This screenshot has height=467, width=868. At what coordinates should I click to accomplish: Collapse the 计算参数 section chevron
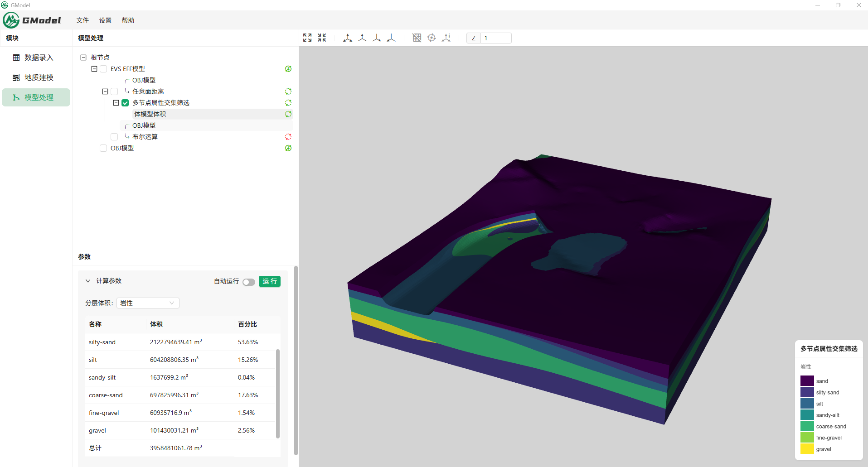88,281
